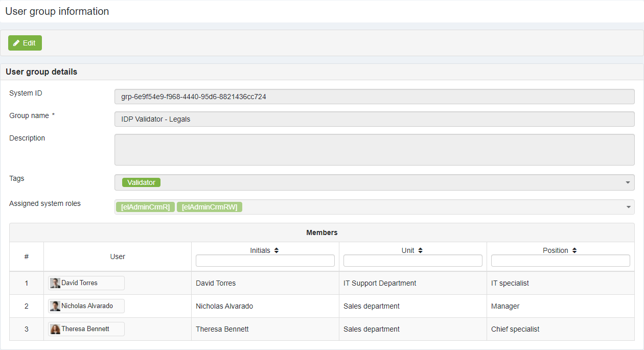This screenshot has width=644, height=350.
Task: Click Nicholas Alvarado avatar photo
Action: (x=55, y=306)
